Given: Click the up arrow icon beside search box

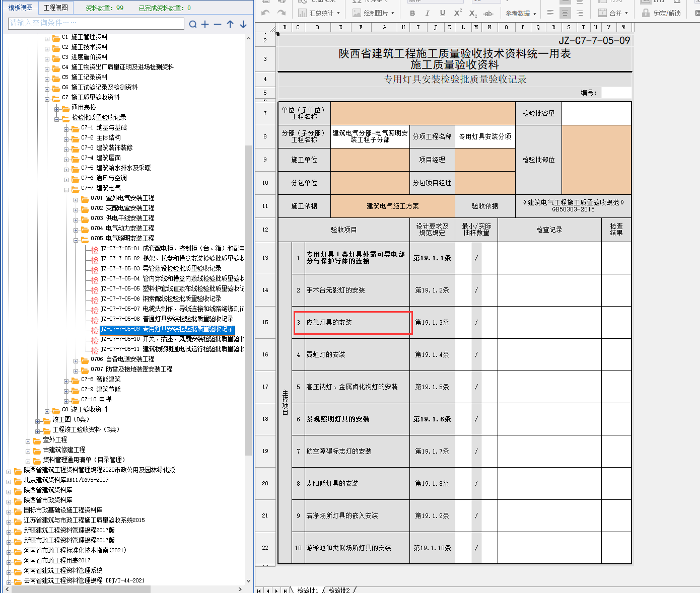Looking at the screenshot, I should coord(230,24).
